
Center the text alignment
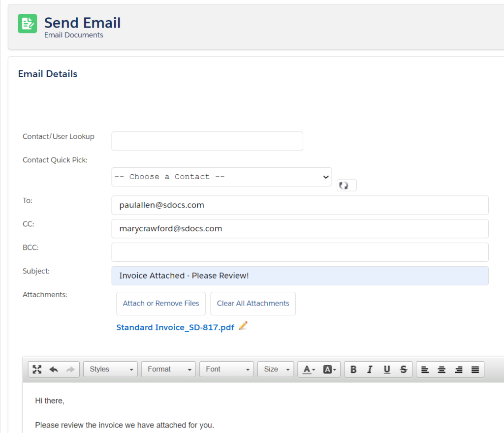click(x=441, y=369)
